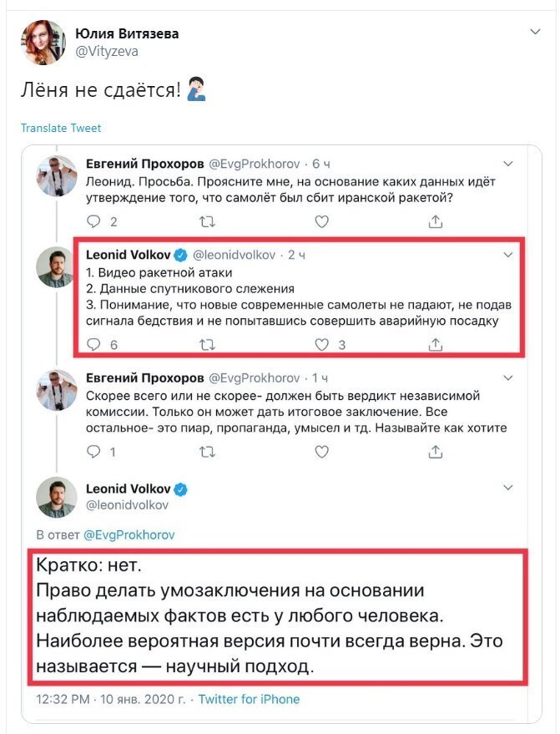This screenshot has height=734, width=560.
Task: Open Twitter for iPhone source link
Action: pyautogui.click(x=249, y=700)
